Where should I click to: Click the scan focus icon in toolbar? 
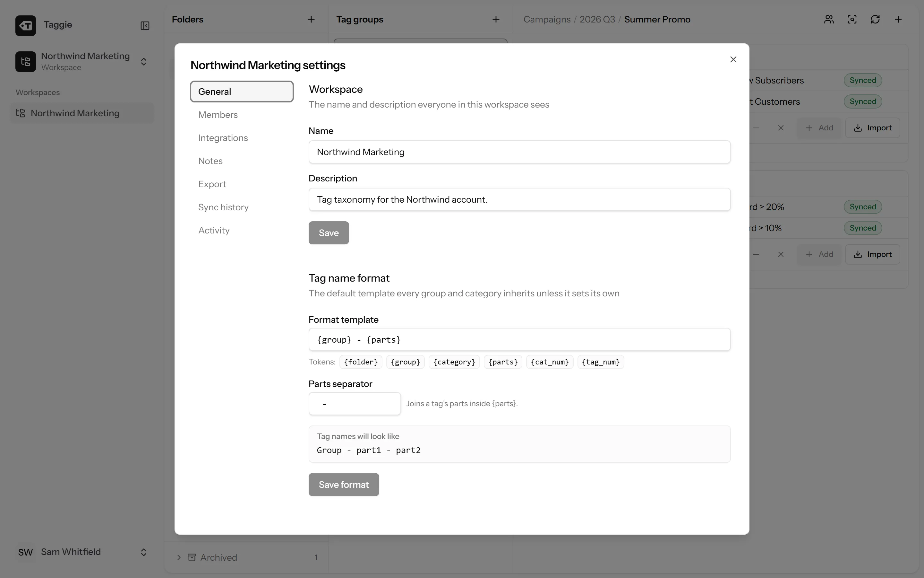click(x=852, y=20)
